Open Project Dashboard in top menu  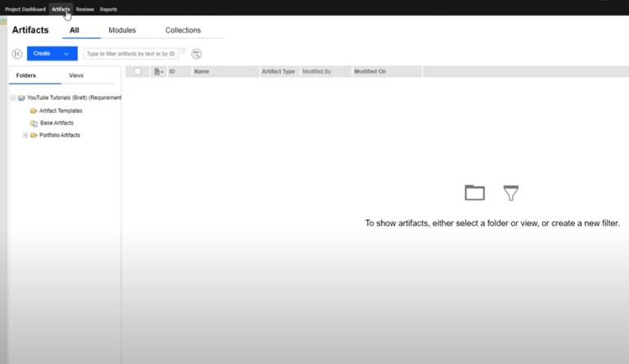(x=25, y=9)
